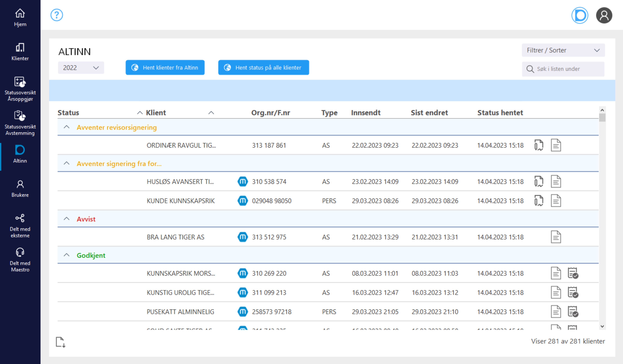
Task: Open document icon for KUNDE KUNNSKAPSRIK row
Action: [x=556, y=201]
